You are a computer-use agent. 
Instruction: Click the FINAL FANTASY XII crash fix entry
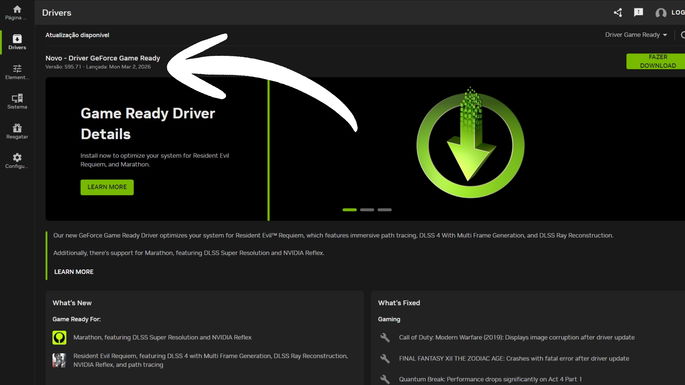(514, 358)
